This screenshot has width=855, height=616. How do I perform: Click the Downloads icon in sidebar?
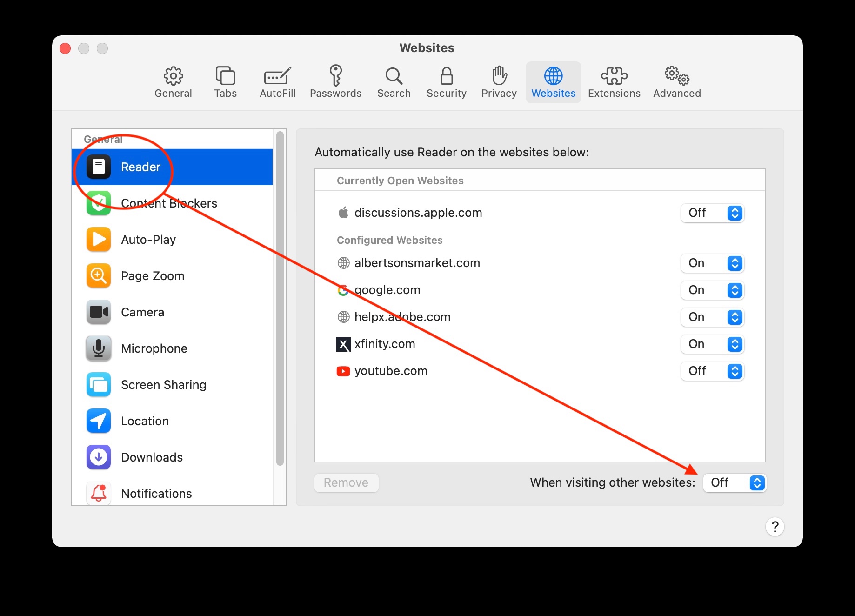[99, 457]
